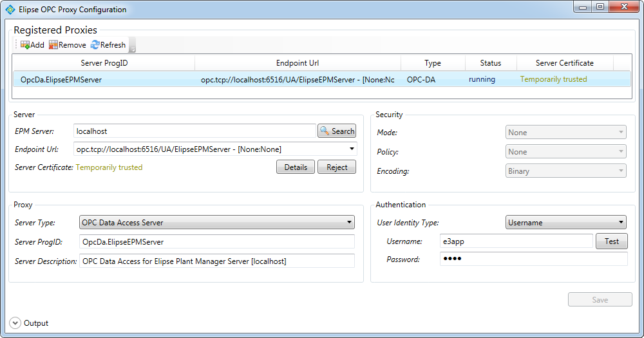Focus the EPM Server text field

194,131
